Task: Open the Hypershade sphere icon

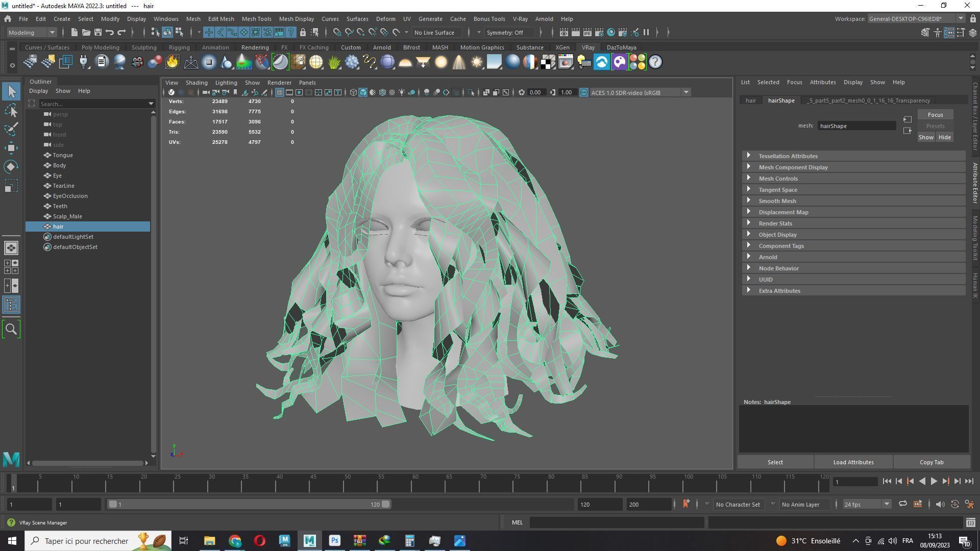Action: pyautogui.click(x=611, y=33)
